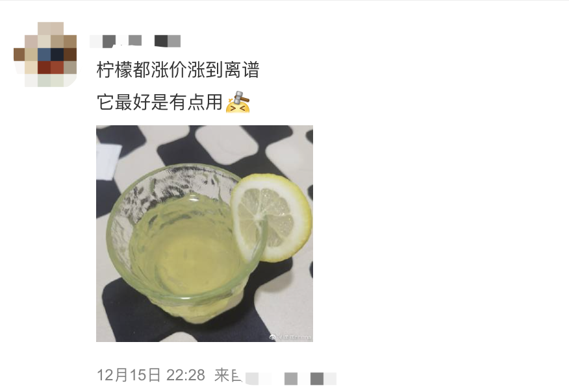Click the blurred badge beside the username
Screen dimensions: 569x392
[x=168, y=41]
